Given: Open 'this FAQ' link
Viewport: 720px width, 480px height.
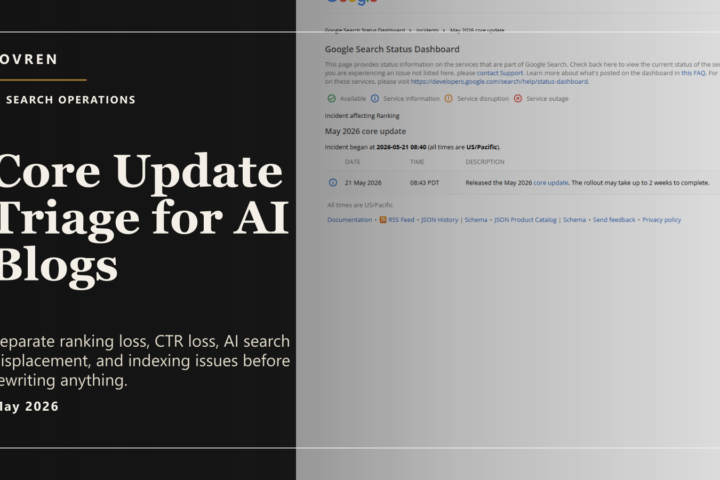Looking at the screenshot, I should tap(693, 73).
